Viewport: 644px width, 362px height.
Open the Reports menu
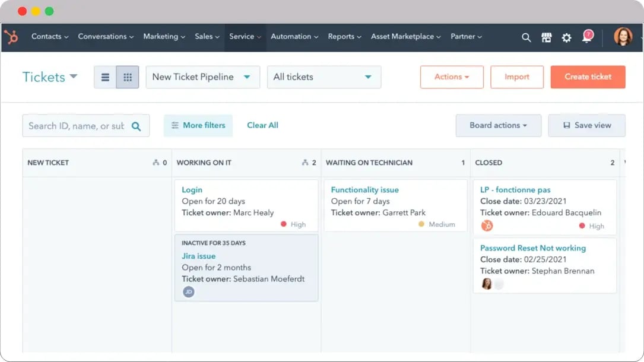click(344, 37)
